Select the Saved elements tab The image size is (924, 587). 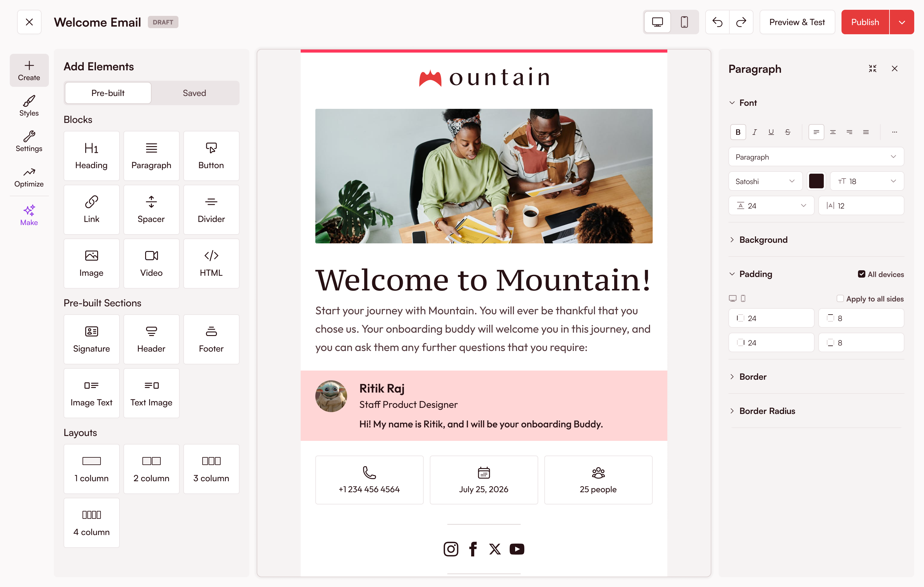tap(194, 93)
